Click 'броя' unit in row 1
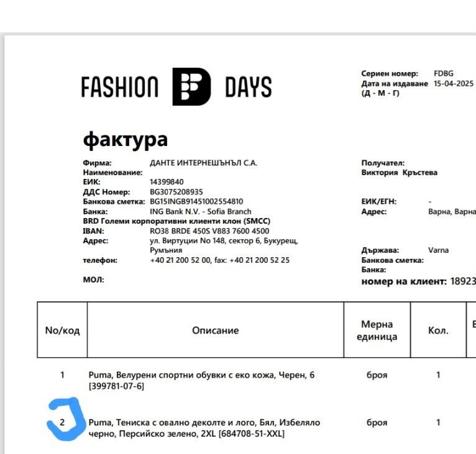Viewport: 476px width, 454px height. tap(377, 375)
